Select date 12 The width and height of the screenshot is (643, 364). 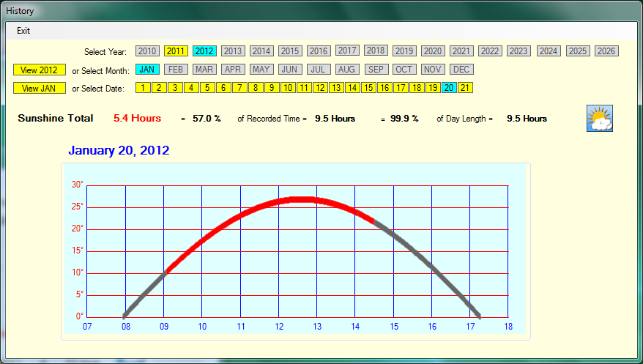pos(320,88)
